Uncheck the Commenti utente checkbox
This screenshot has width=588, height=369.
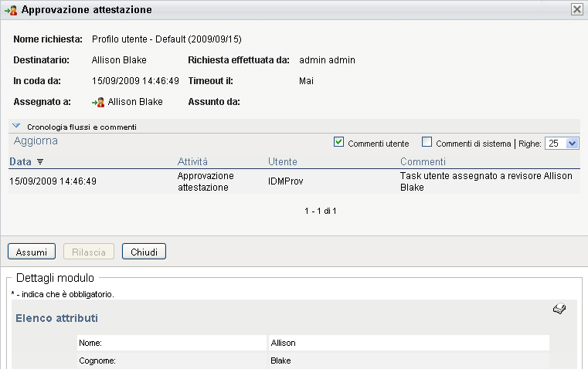click(338, 143)
